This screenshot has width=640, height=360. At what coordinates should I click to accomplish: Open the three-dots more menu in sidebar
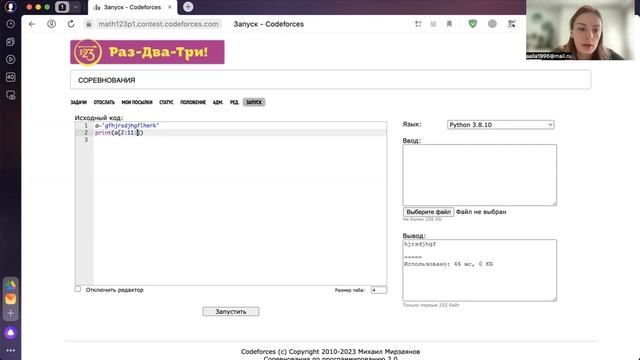coord(11,350)
